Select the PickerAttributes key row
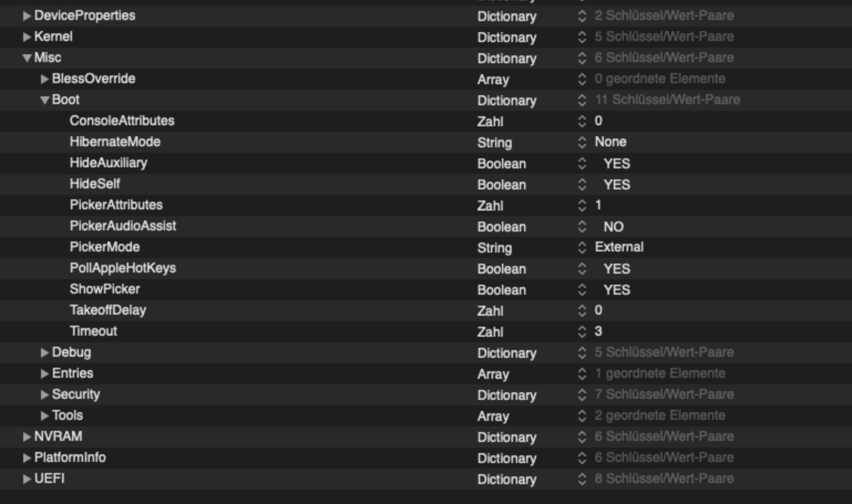This screenshot has height=504, width=852. coord(116,205)
